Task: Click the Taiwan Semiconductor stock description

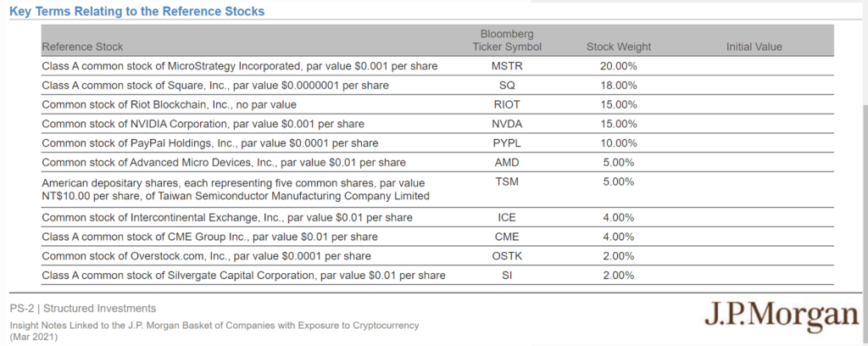Action: (235, 189)
